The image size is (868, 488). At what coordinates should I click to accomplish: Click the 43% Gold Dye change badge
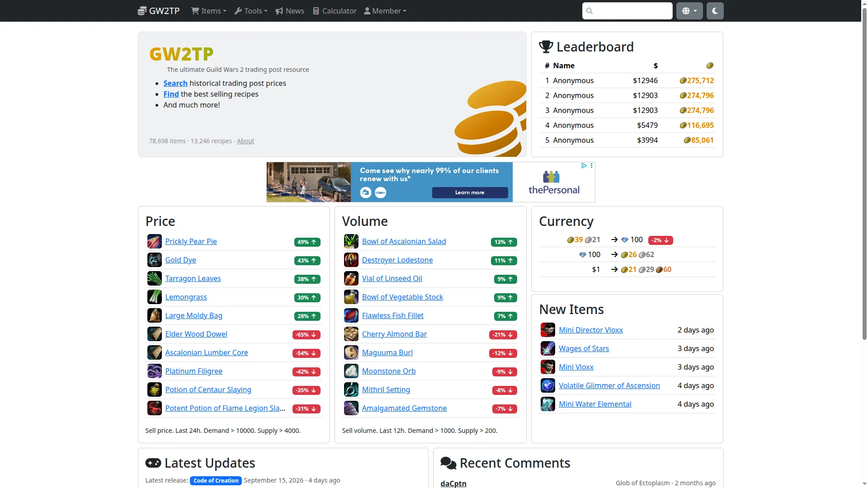coord(307,261)
